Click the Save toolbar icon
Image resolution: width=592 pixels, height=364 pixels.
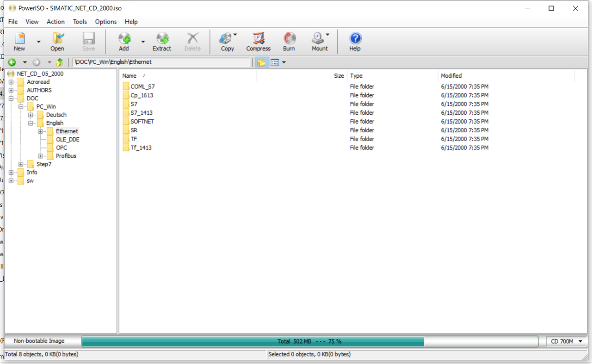click(x=88, y=42)
